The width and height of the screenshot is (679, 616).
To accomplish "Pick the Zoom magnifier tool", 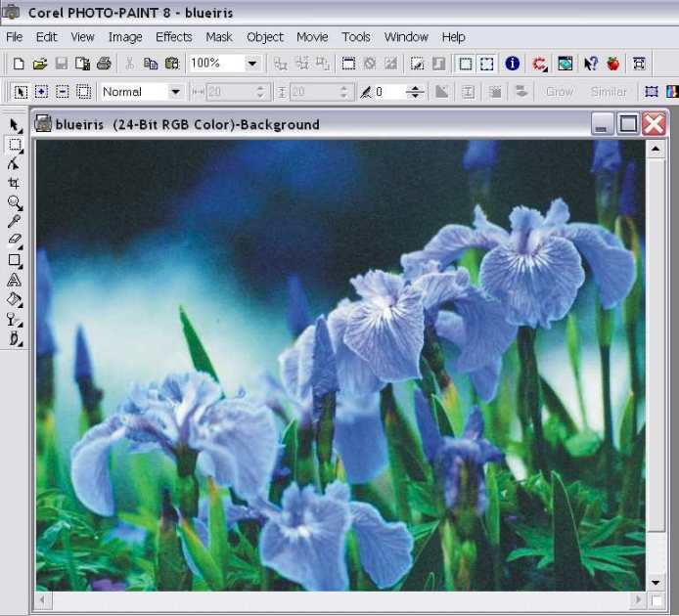I will tap(15, 202).
